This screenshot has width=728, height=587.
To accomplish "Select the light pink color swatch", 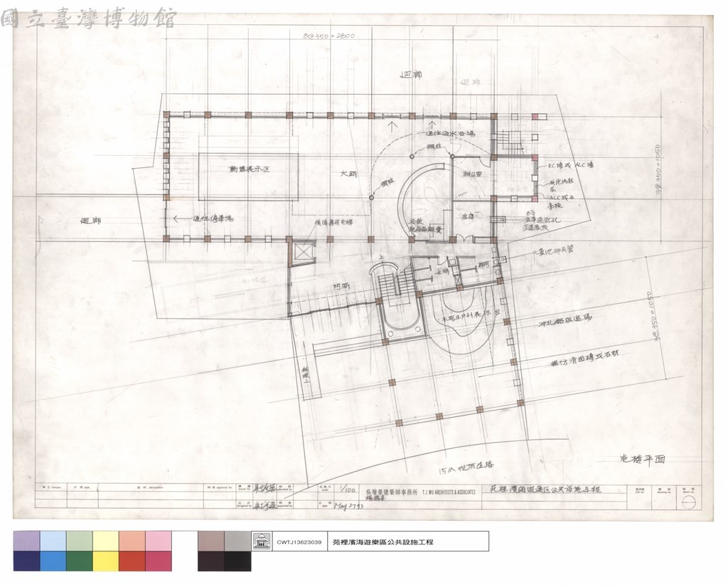I will tap(159, 541).
